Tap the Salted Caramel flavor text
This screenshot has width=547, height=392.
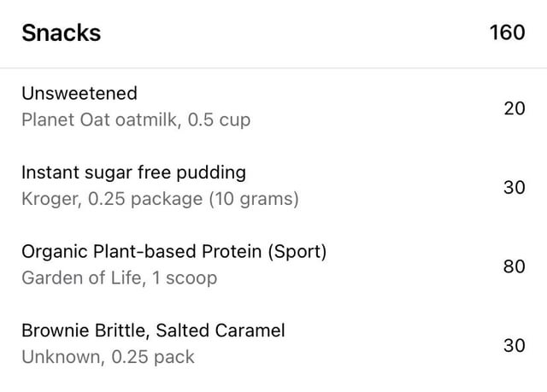click(221, 331)
